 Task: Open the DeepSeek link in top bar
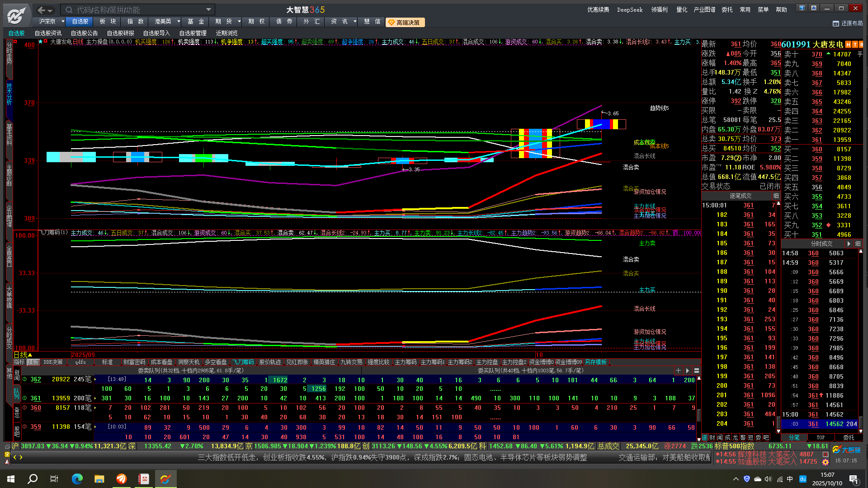pos(629,9)
